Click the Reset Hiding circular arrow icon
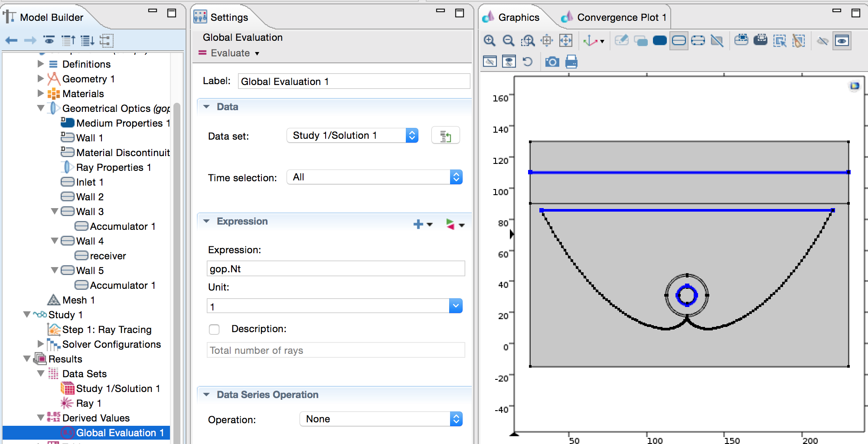The width and height of the screenshot is (868, 444). point(528,62)
